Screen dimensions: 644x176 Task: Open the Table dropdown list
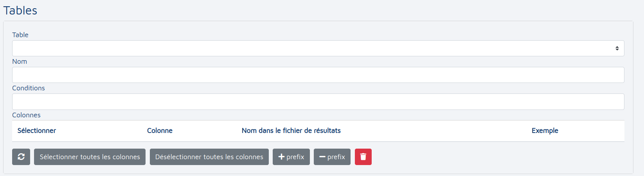313,48
